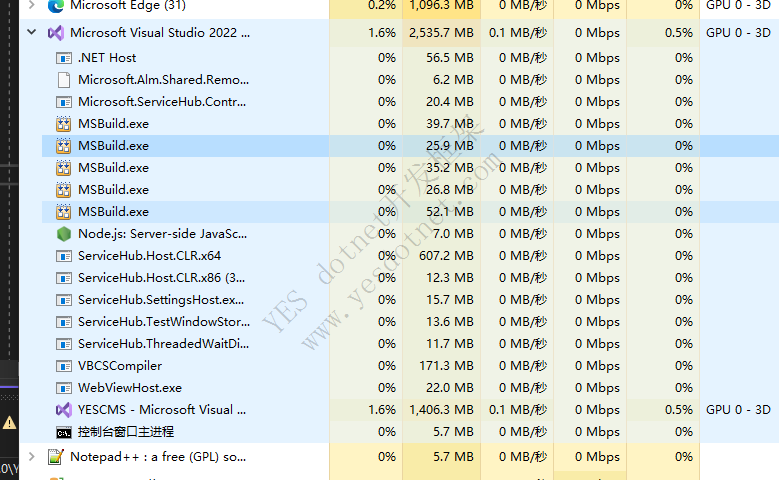
Task: Click the Microsoft Visual Studio 2022 group icon
Action: [56, 33]
